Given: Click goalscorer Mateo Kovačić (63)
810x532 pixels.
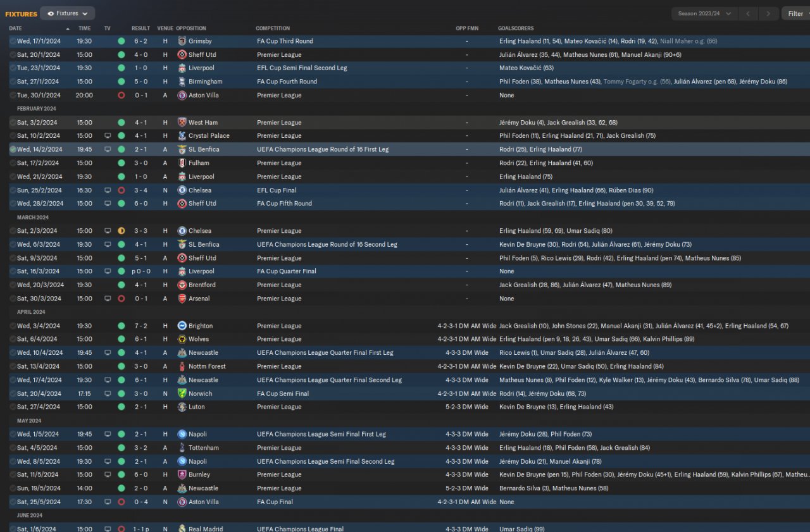Looking at the screenshot, I should [526, 68].
